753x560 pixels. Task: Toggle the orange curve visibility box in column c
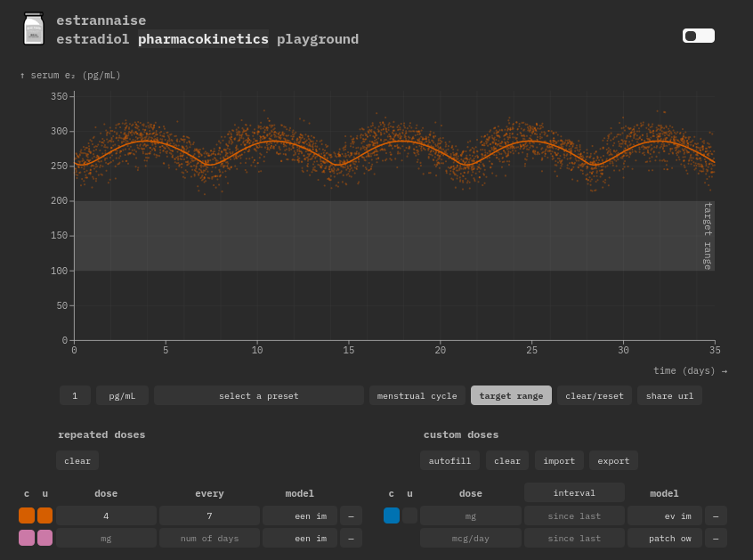click(x=27, y=515)
